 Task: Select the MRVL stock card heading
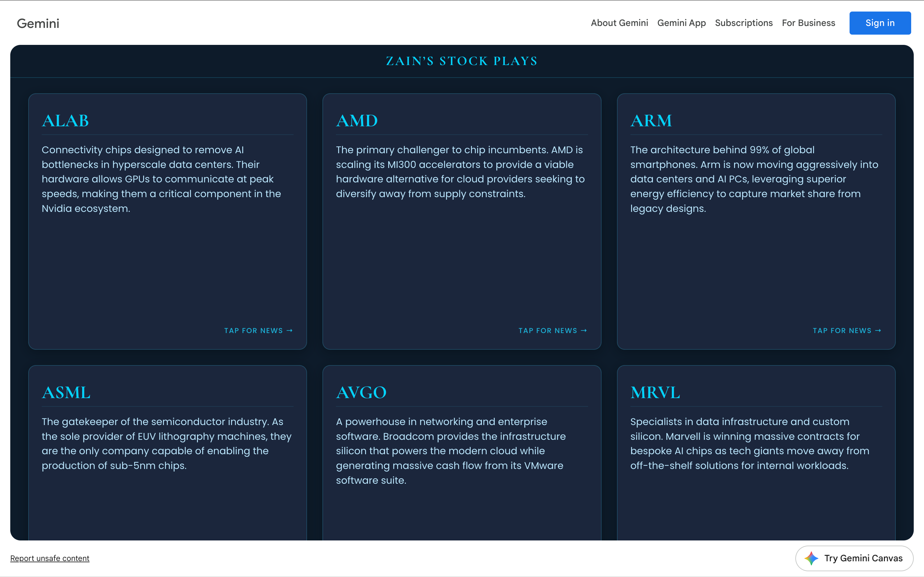[655, 393]
